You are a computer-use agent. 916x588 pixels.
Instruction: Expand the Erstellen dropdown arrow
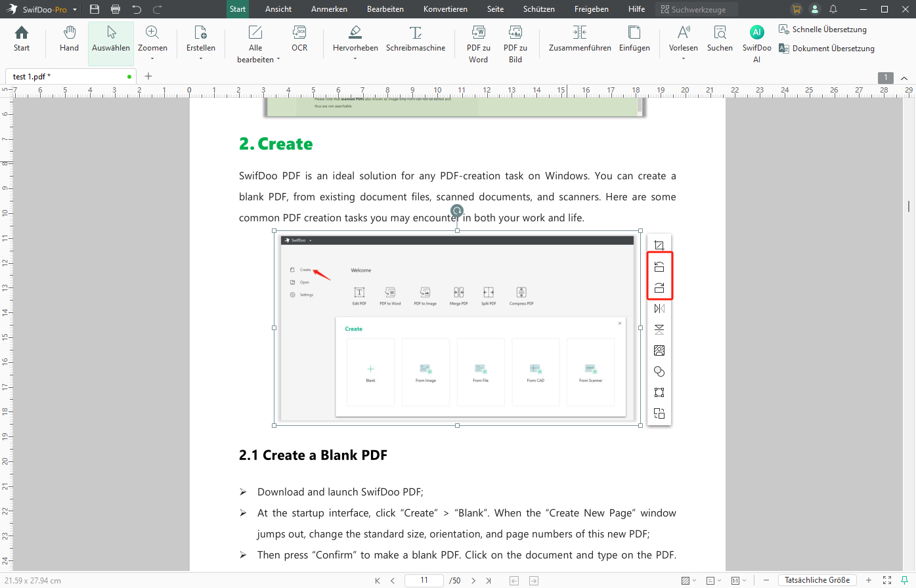coord(201,59)
